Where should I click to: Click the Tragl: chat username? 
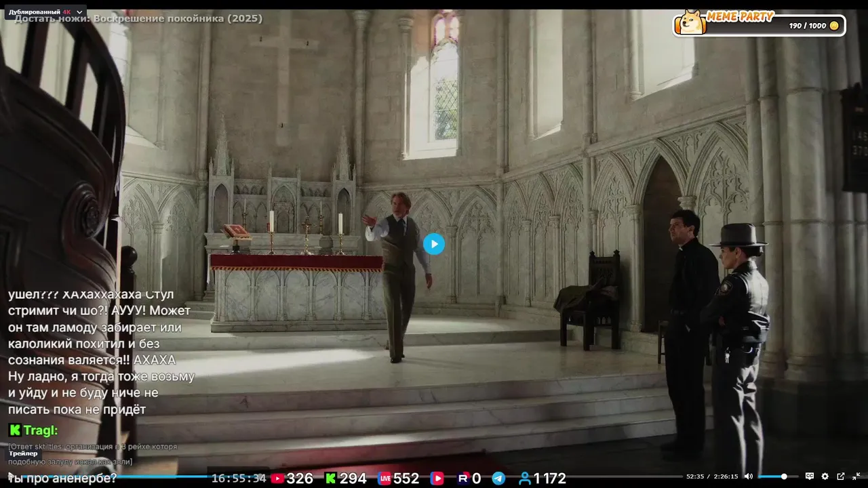pos(41,430)
